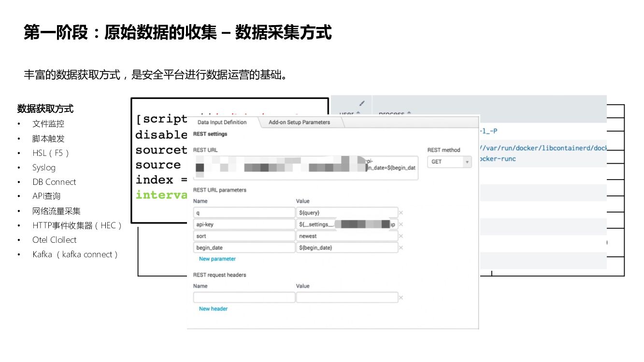Viewport: 644px width, 362px height.
Task: Click the sort parameter name field
Action: [x=243, y=236]
